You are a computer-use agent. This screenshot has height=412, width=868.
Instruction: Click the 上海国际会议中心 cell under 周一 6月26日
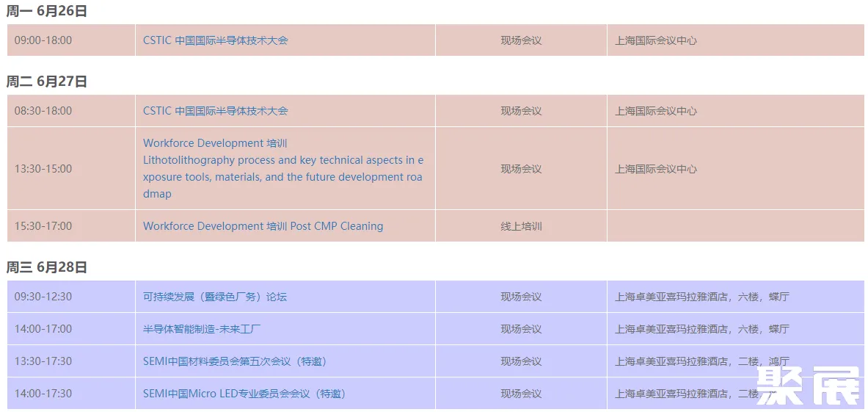point(656,40)
